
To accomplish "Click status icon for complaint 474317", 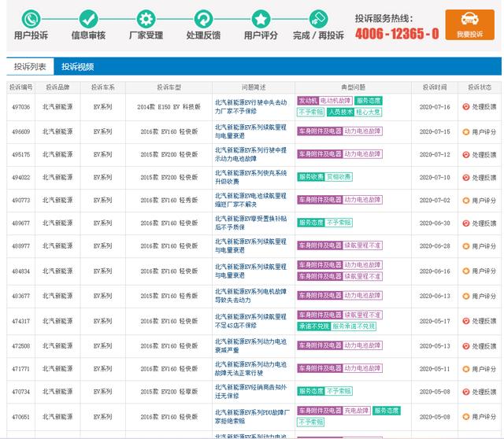I will pos(465,321).
